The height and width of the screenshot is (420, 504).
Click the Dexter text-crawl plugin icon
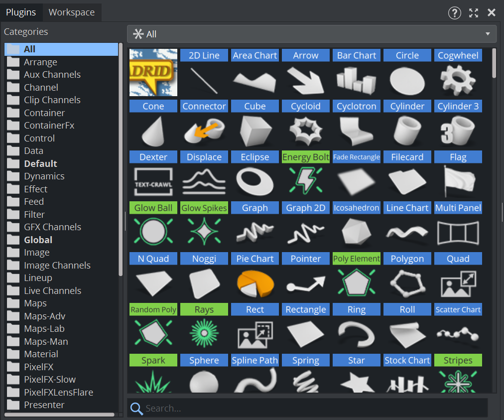coord(153,181)
